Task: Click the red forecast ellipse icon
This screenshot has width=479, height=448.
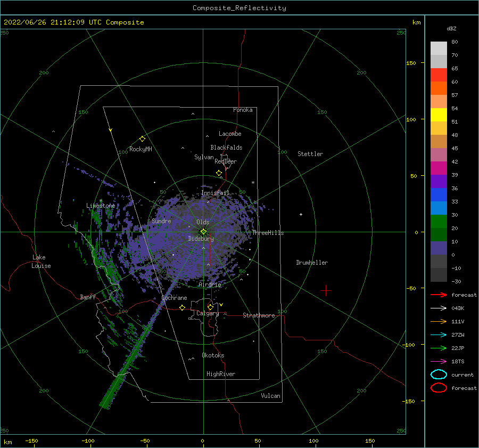Action: pos(439,388)
